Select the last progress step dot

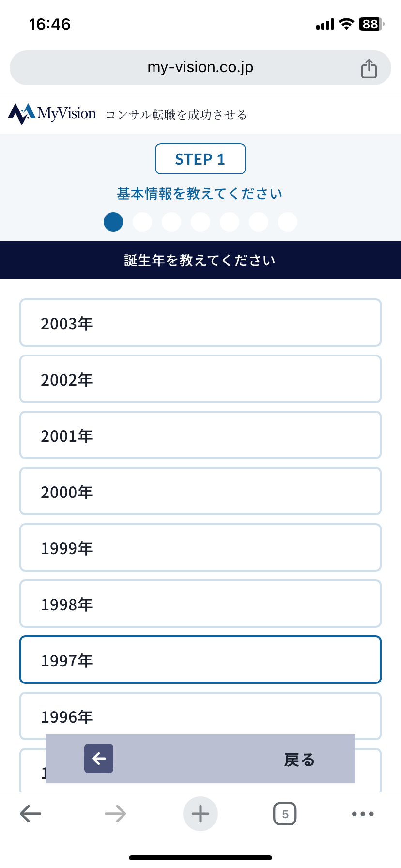pyautogui.click(x=288, y=221)
